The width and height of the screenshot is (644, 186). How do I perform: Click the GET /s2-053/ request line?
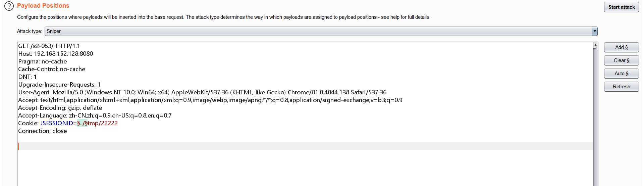[x=49, y=46]
